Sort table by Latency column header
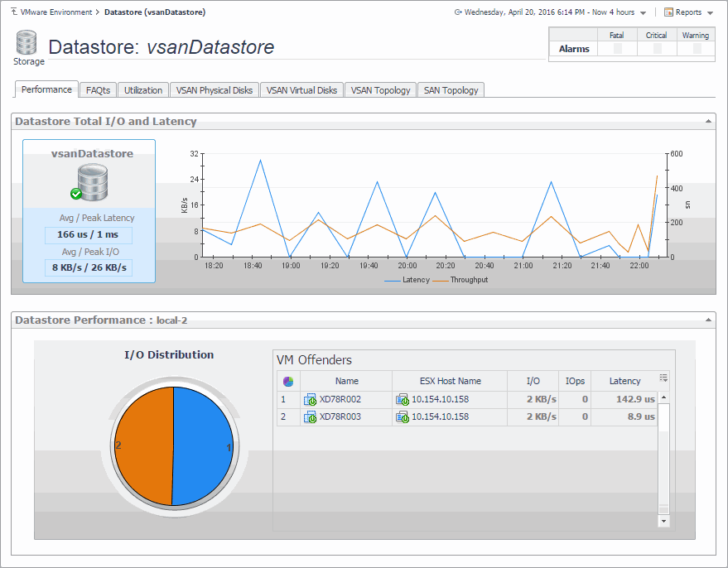This screenshot has width=728, height=568. (624, 381)
